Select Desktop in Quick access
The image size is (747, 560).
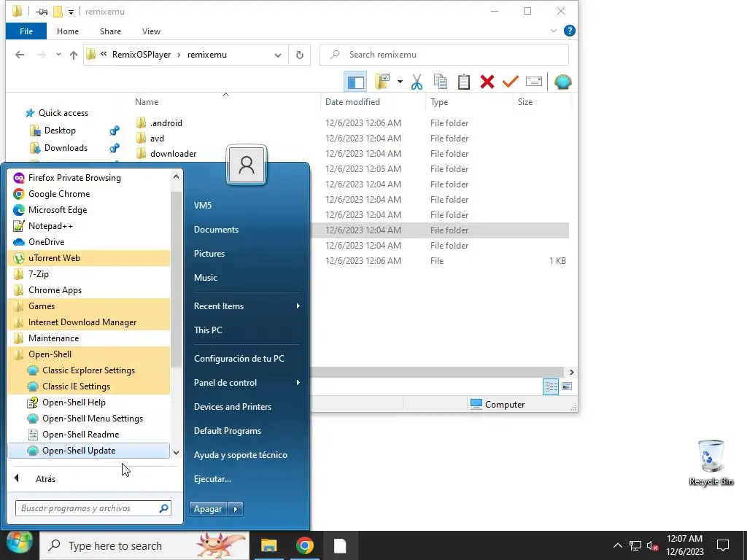(60, 131)
